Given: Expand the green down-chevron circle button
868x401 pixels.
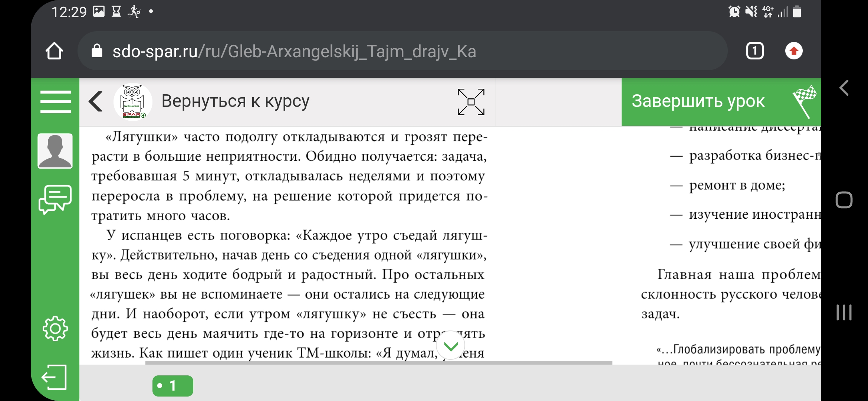Looking at the screenshot, I should (x=451, y=346).
